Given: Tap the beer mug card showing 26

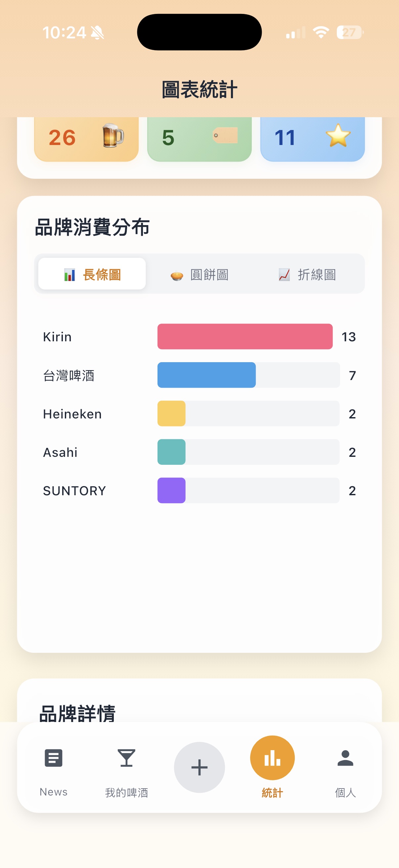Looking at the screenshot, I should pos(87,139).
